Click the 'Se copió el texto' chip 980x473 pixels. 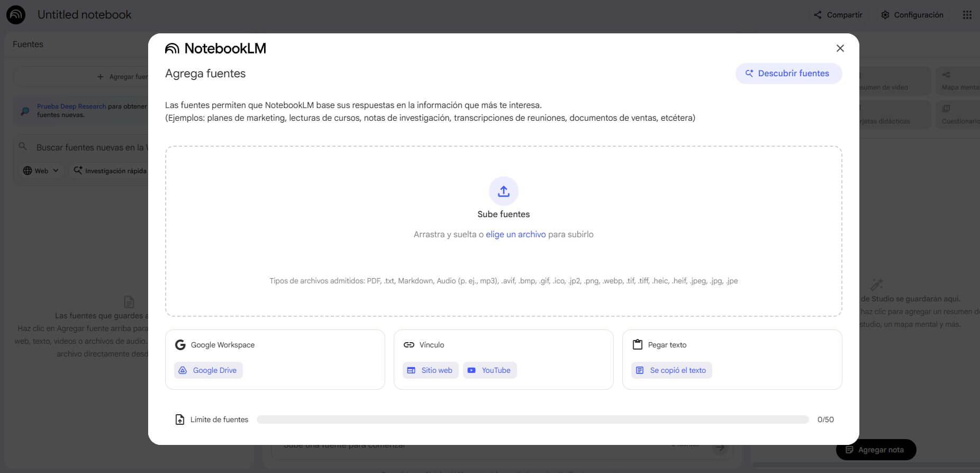point(672,370)
